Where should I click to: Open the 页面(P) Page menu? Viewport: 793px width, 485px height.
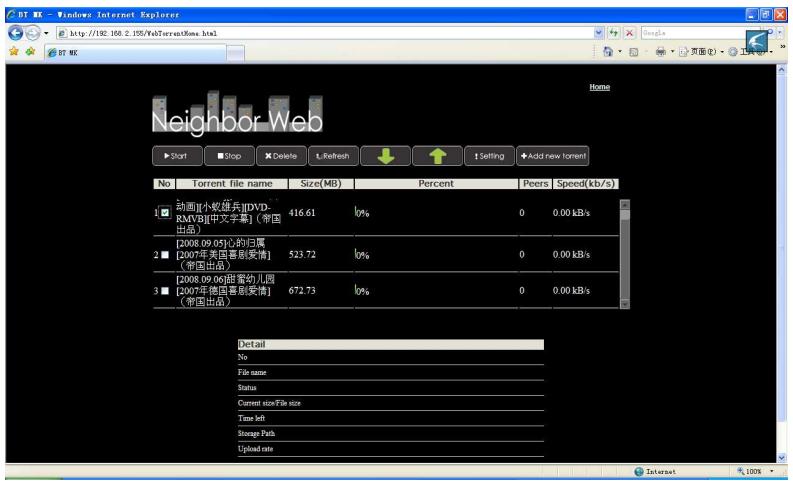(701, 52)
